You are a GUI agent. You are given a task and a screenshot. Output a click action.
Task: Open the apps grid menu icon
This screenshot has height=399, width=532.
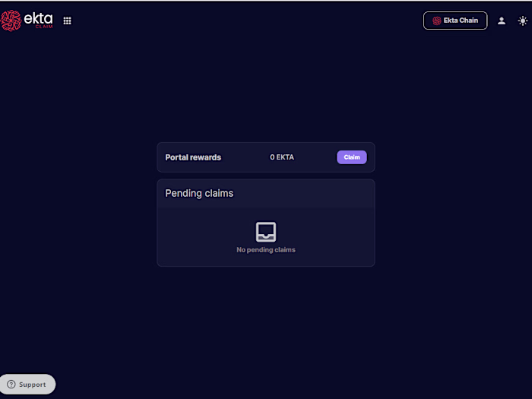point(67,21)
